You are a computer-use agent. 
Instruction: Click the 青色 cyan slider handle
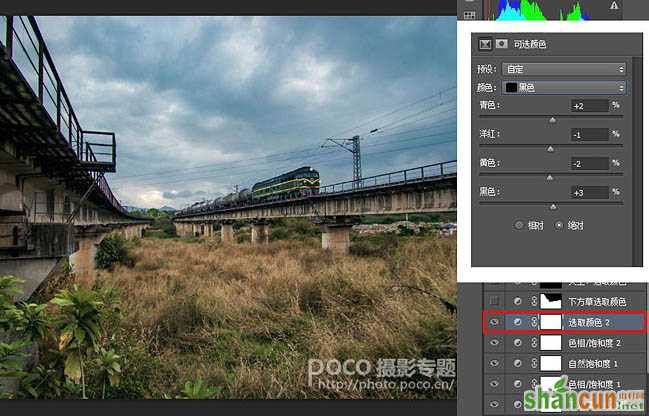(553, 120)
